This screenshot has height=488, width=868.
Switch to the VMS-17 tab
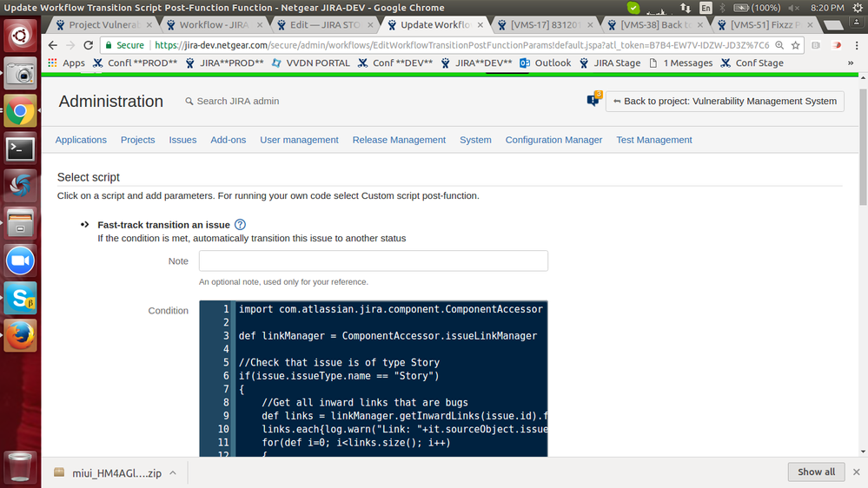point(546,25)
